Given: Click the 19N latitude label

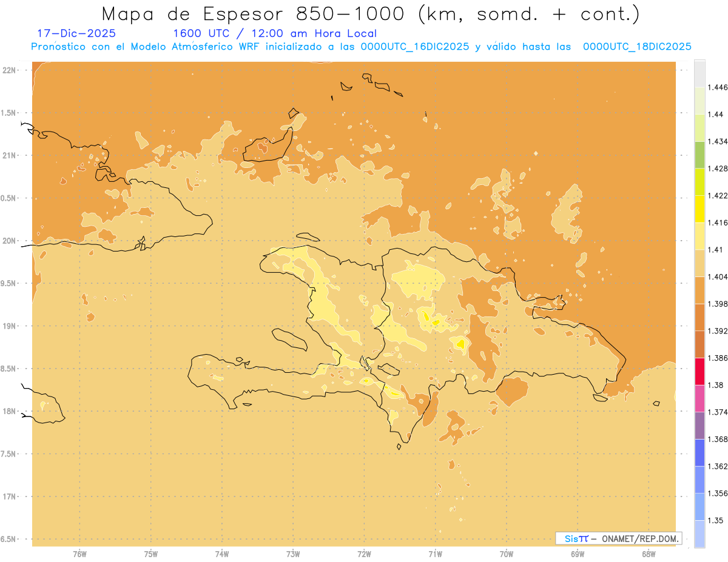Looking at the screenshot, I should [x=9, y=326].
